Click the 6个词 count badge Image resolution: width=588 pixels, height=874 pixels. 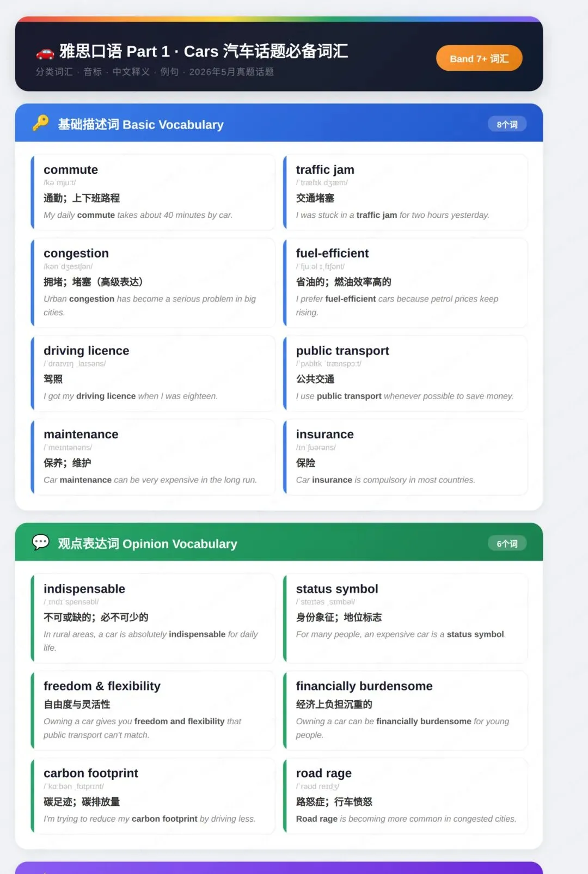pyautogui.click(x=507, y=543)
